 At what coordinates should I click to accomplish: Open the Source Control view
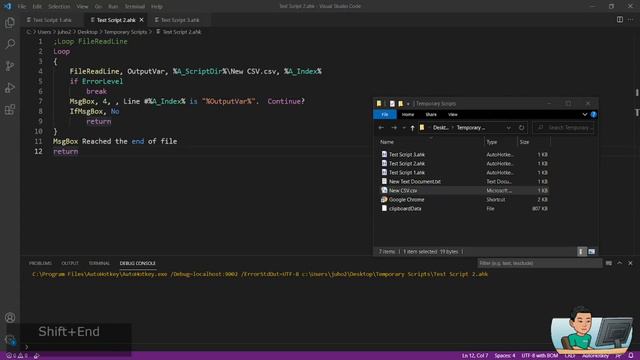(10, 66)
